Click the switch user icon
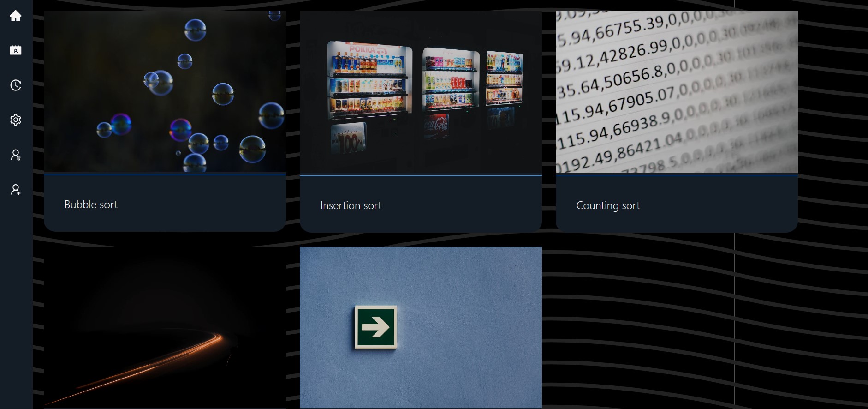This screenshot has height=409, width=868. click(16, 155)
